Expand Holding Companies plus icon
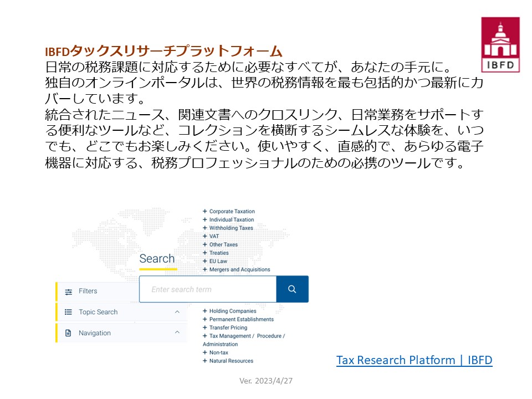Screen dimensions: 532x399 204,311
